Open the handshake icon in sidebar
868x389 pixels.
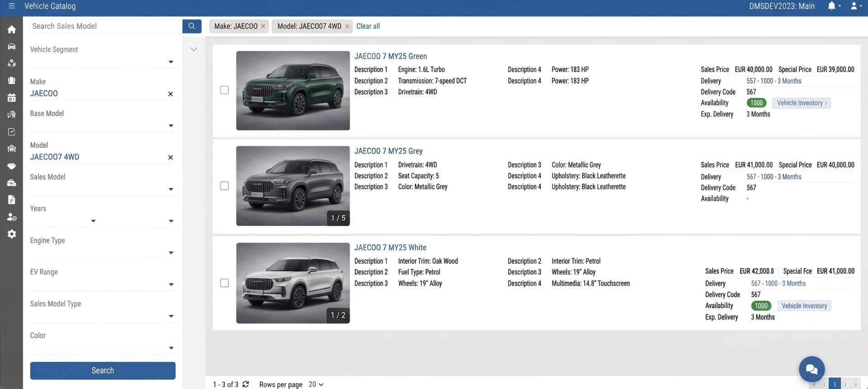[12, 166]
